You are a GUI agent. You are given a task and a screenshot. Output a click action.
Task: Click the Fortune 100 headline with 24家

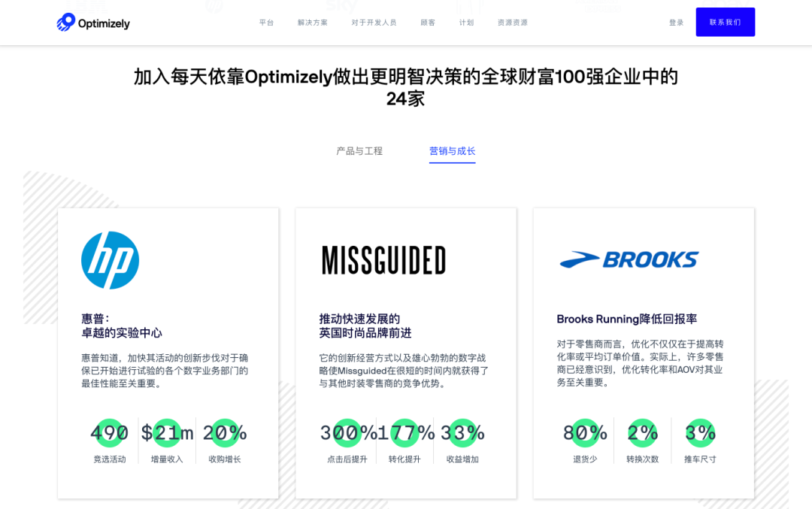(x=406, y=87)
